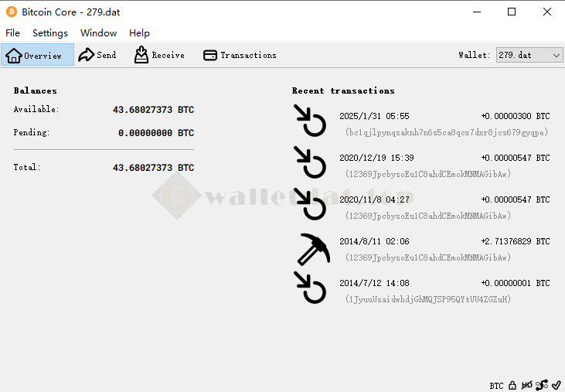Open the Settings menu
This screenshot has height=392, width=565.
(x=50, y=32)
